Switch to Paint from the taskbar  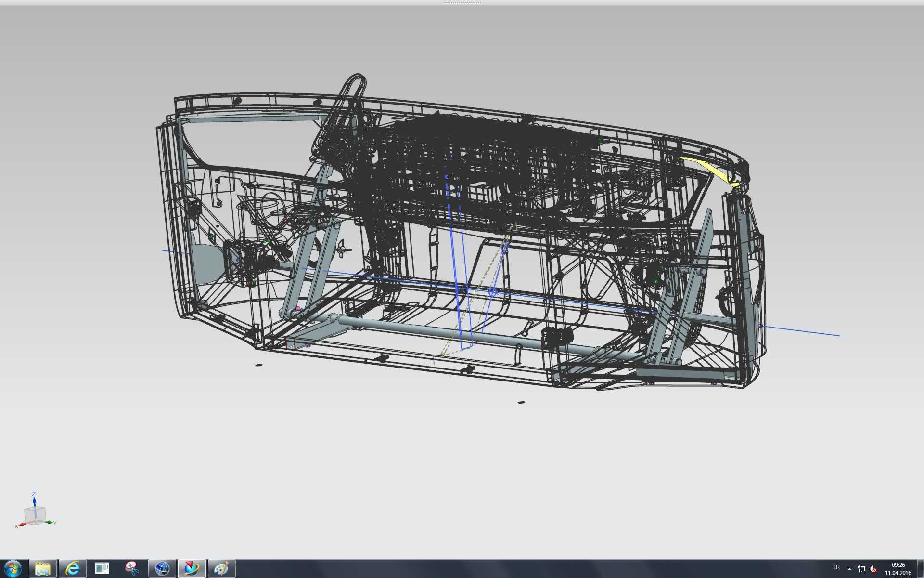click(221, 569)
